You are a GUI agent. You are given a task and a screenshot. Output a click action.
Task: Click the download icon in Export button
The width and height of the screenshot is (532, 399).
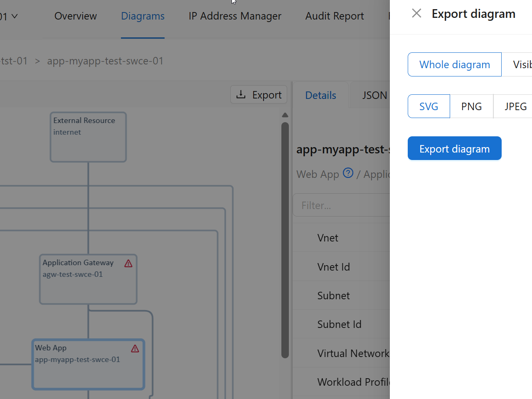(241, 94)
